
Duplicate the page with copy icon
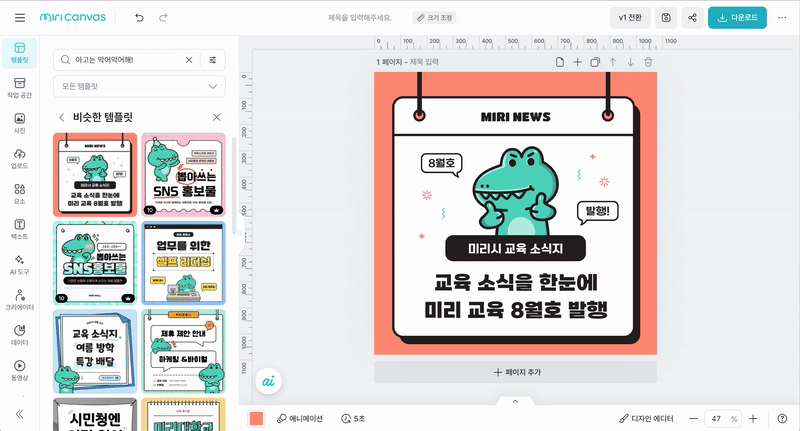point(595,62)
